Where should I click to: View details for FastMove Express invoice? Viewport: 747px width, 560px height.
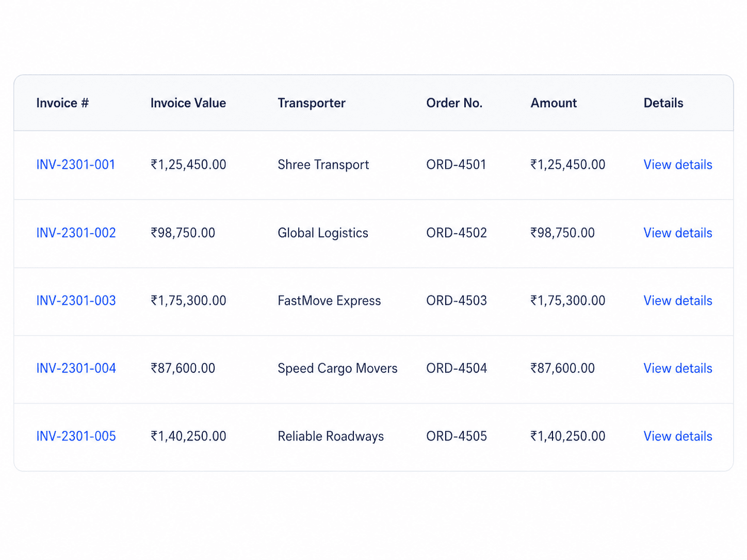tap(678, 301)
